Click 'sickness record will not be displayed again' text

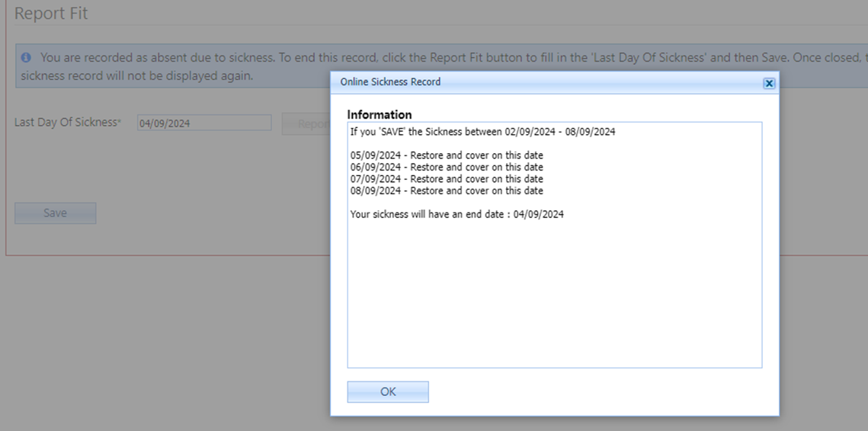(136, 76)
